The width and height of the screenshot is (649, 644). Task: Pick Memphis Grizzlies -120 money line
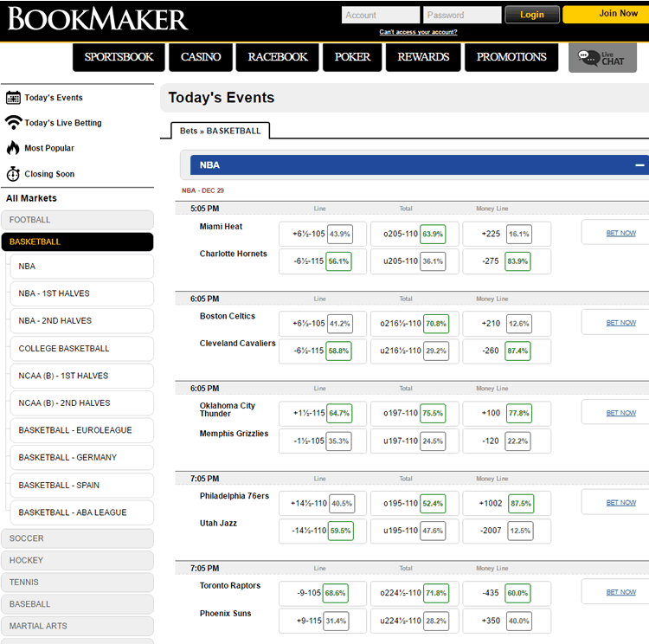point(506,441)
